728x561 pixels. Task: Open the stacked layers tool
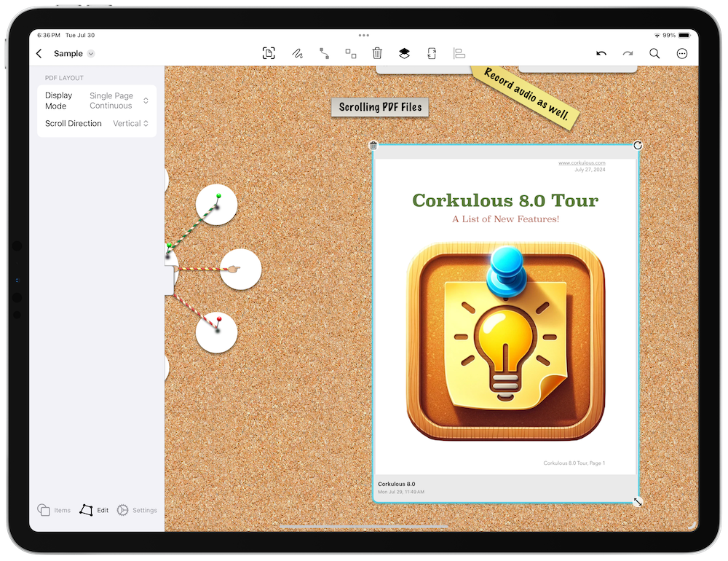coord(404,53)
